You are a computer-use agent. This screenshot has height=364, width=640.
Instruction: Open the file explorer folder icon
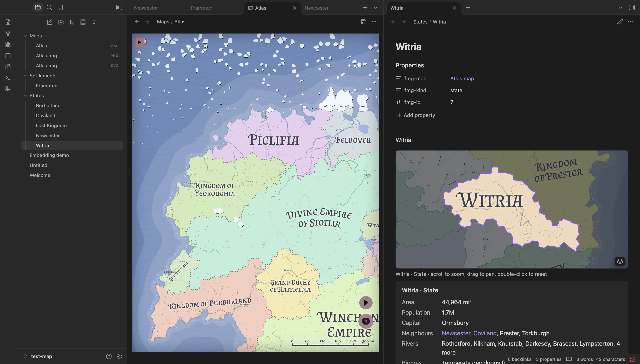click(x=38, y=7)
